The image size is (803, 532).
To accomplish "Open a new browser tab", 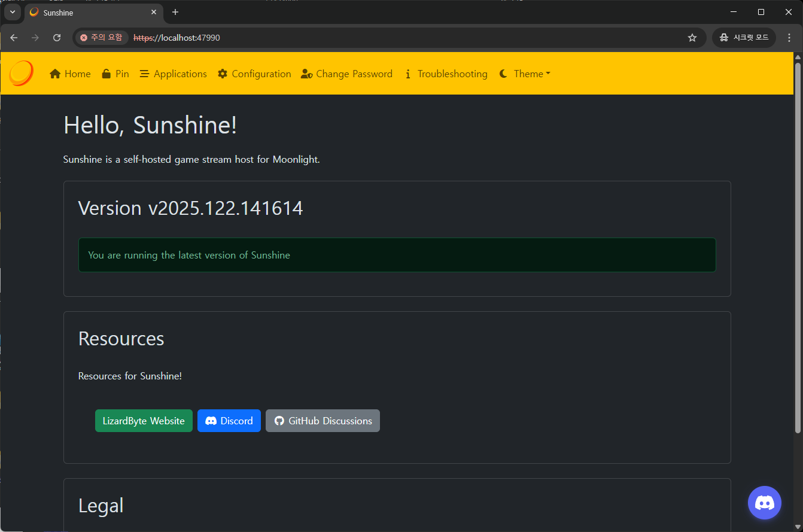I will pyautogui.click(x=175, y=12).
